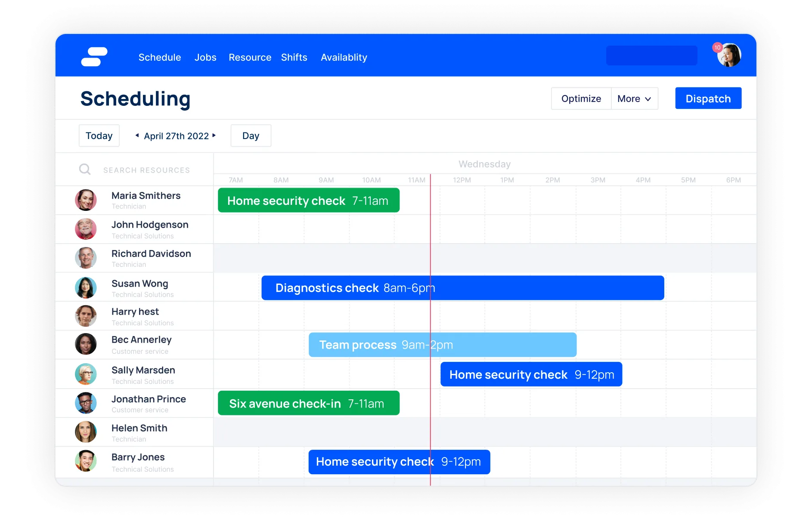
Task: Click Maria Smithers' profile avatar
Action: (86, 200)
